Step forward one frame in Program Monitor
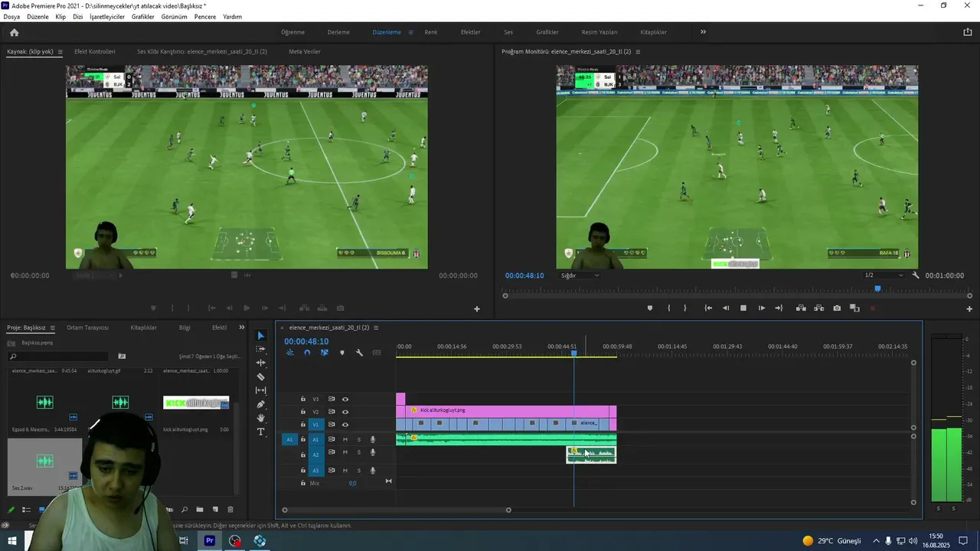980x551 pixels. (x=761, y=308)
